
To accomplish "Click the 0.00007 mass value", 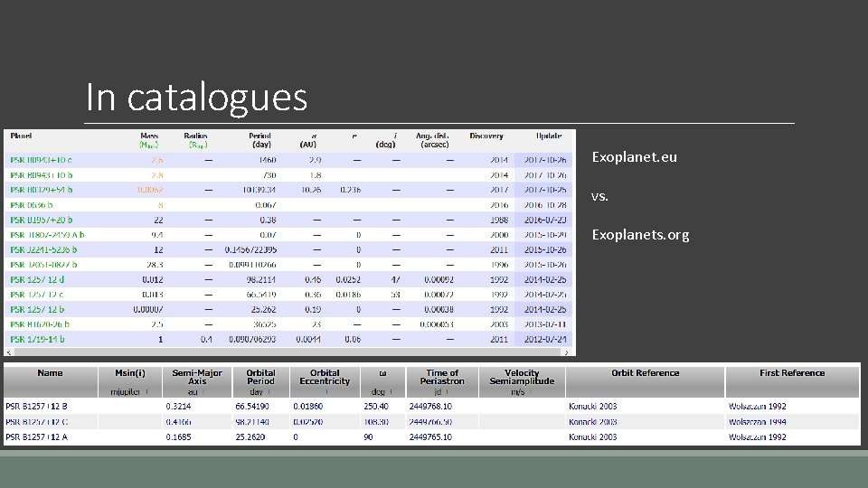I will pyautogui.click(x=147, y=309).
